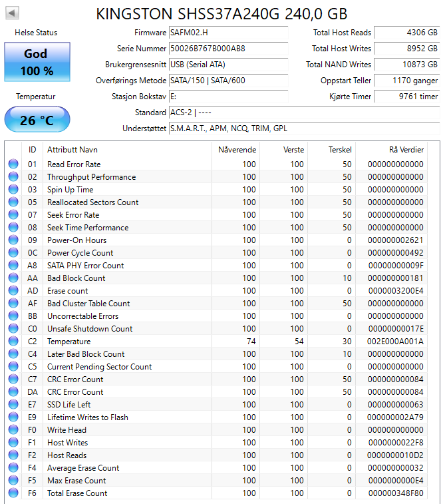Click the status orb for Temperature attribute C2
The image size is (445, 504).
(13, 341)
